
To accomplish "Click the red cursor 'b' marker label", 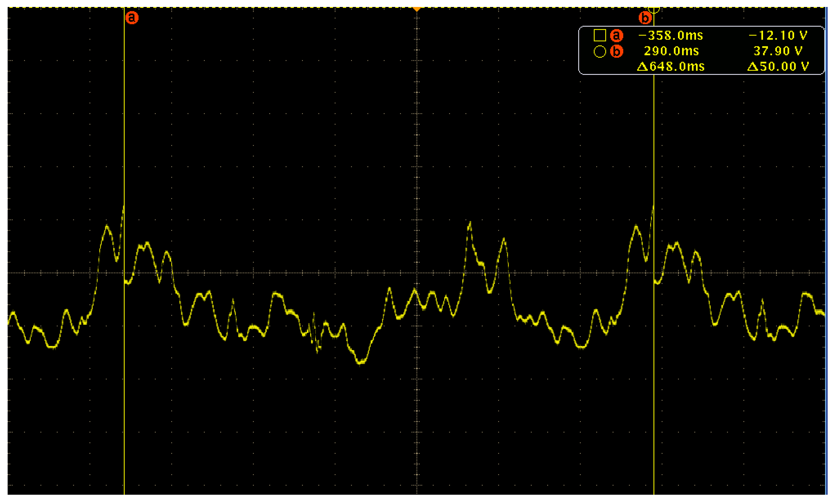I will [645, 18].
